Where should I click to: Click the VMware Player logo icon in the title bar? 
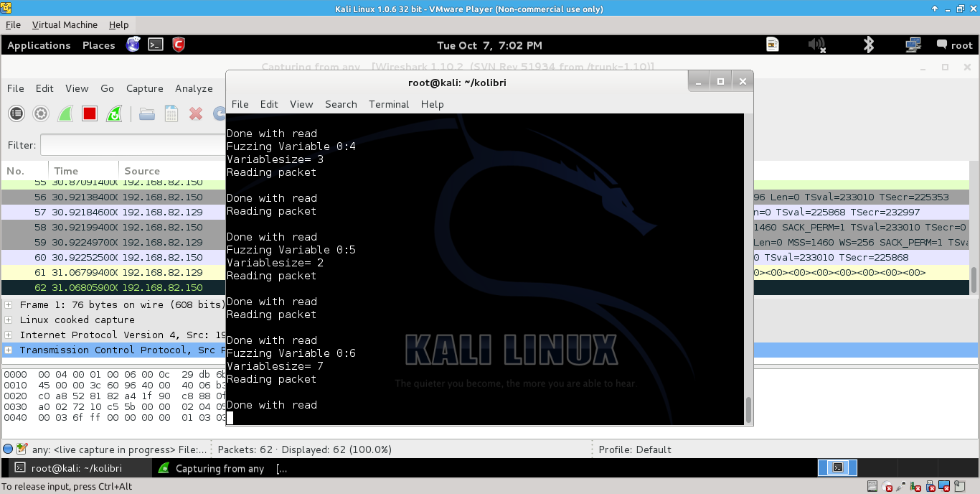(6, 9)
